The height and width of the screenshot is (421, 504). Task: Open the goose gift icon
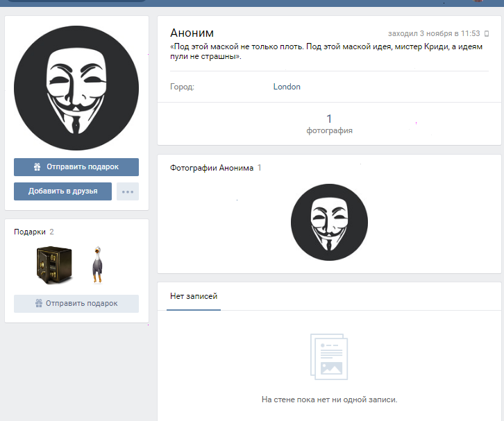[97, 265]
